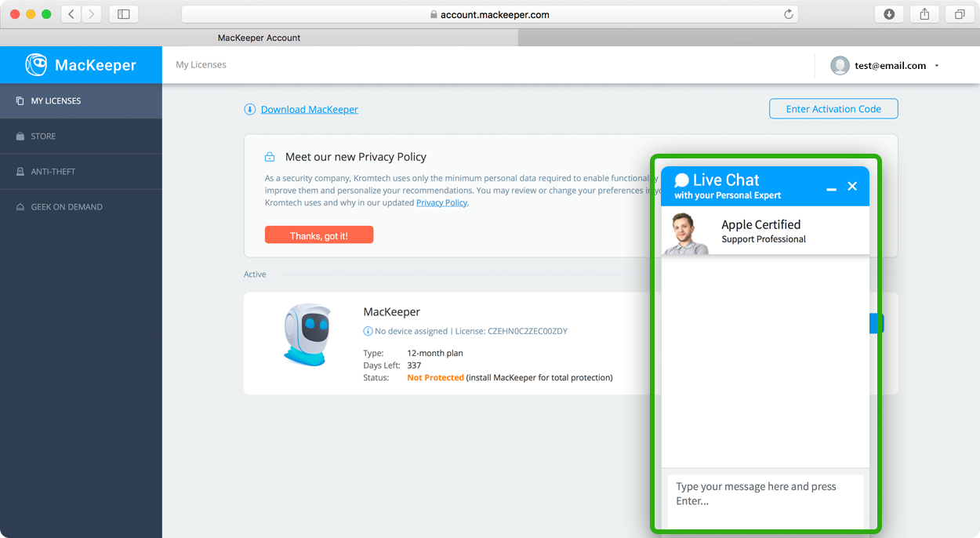Click the chat message input field
The image size is (980, 538).
click(x=765, y=500)
